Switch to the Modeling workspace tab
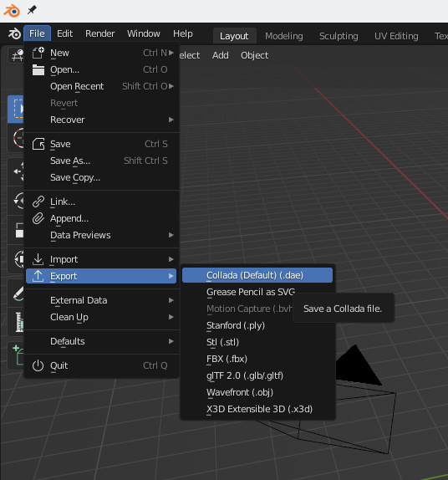 click(284, 36)
